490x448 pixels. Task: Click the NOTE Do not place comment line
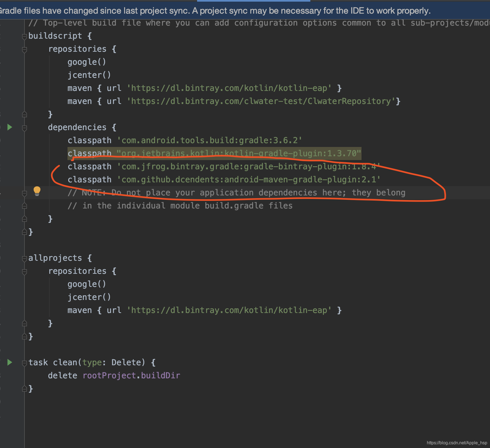coord(237,193)
